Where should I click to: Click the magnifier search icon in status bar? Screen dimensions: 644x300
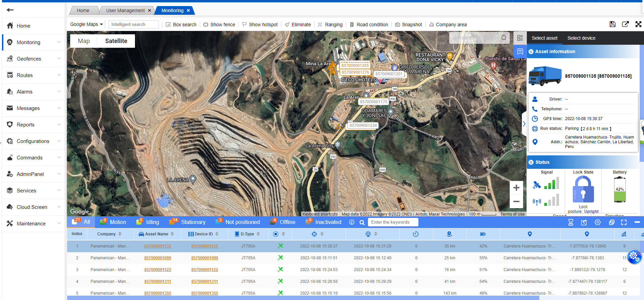[x=362, y=222]
